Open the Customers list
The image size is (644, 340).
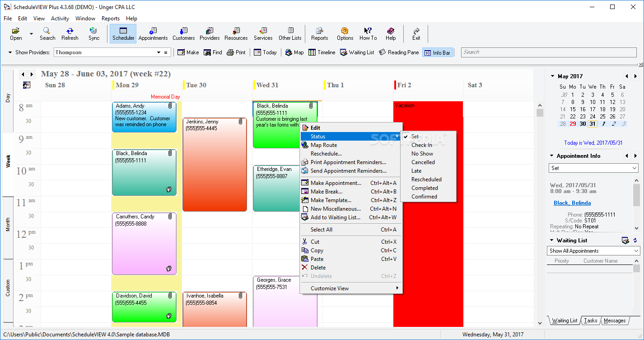tap(183, 34)
